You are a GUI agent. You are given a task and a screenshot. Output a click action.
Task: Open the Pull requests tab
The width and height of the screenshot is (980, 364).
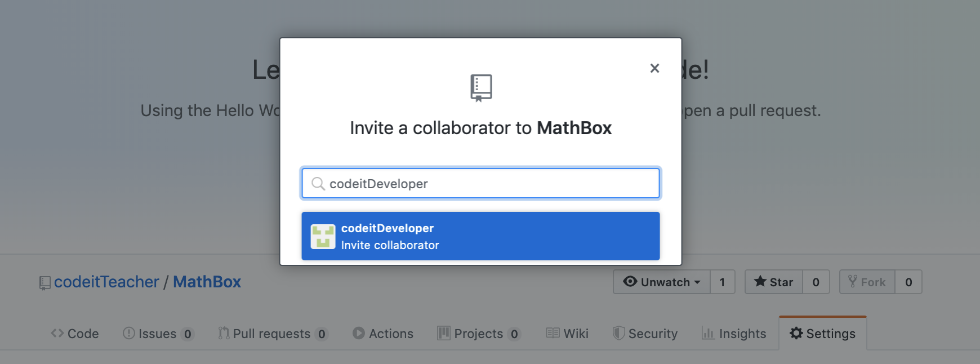273,334
